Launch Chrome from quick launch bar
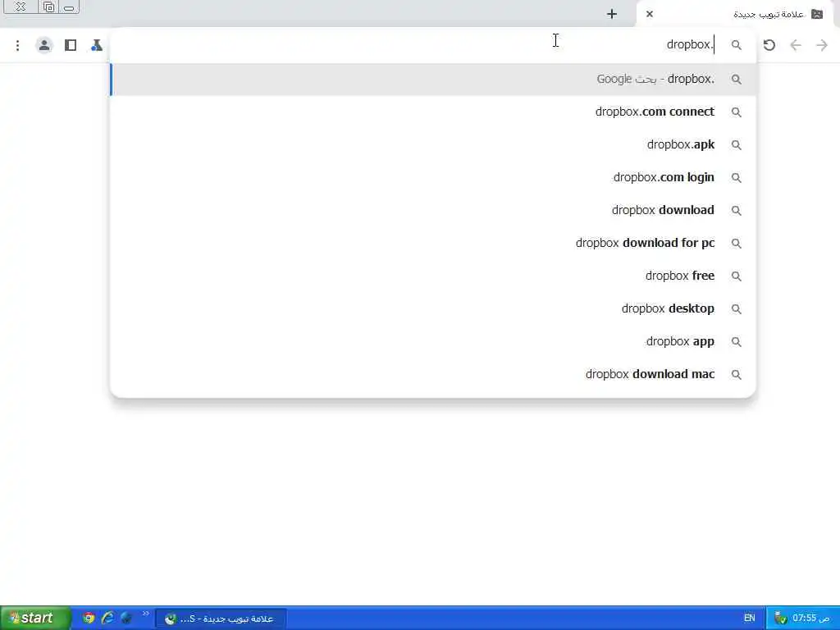This screenshot has height=630, width=840. click(89, 619)
